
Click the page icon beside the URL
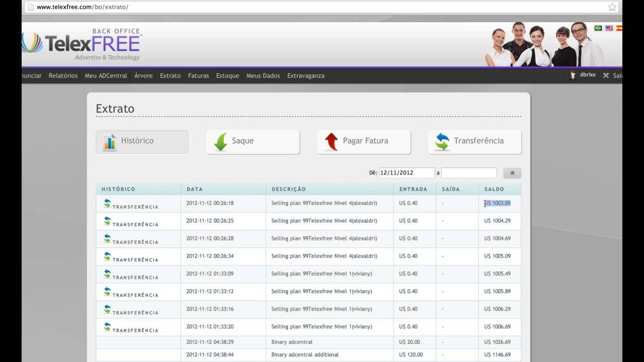point(30,7)
